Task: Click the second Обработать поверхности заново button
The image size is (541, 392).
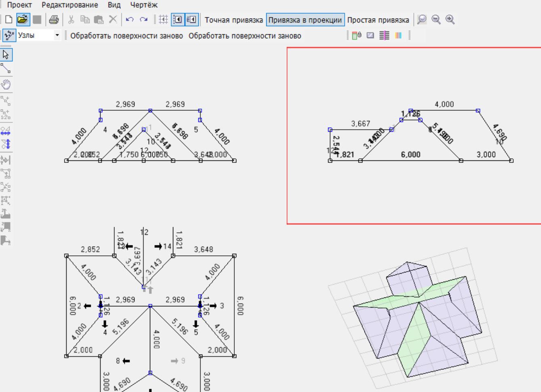Action: pyautogui.click(x=245, y=36)
